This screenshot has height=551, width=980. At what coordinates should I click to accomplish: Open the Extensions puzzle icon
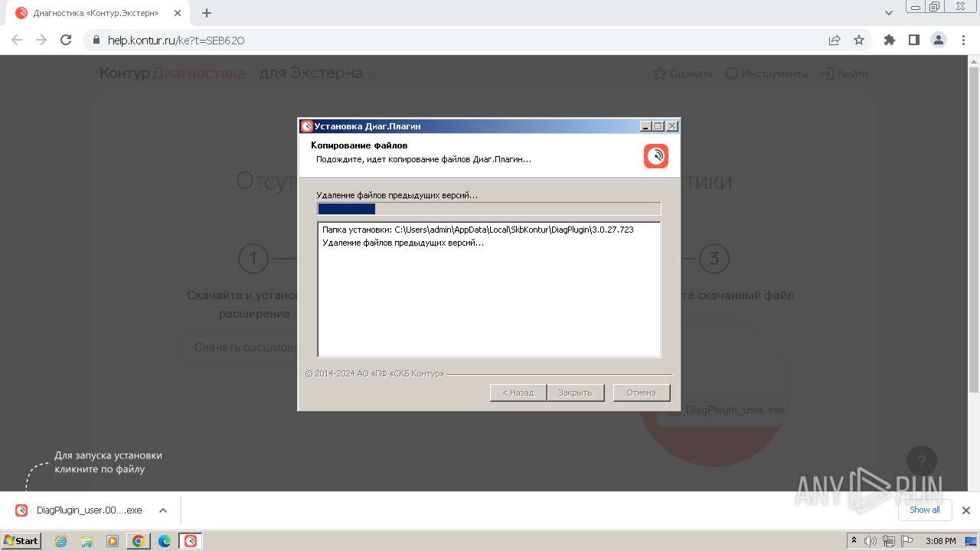pyautogui.click(x=889, y=40)
